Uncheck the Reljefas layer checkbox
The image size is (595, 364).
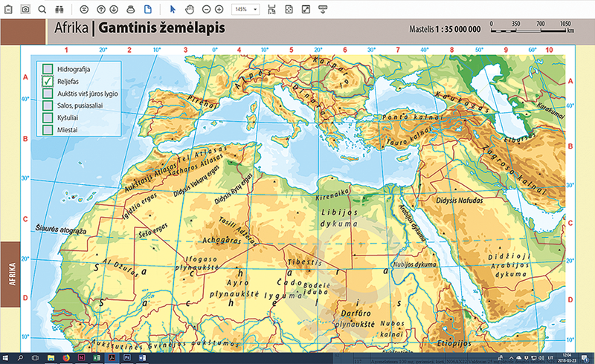pyautogui.click(x=48, y=81)
